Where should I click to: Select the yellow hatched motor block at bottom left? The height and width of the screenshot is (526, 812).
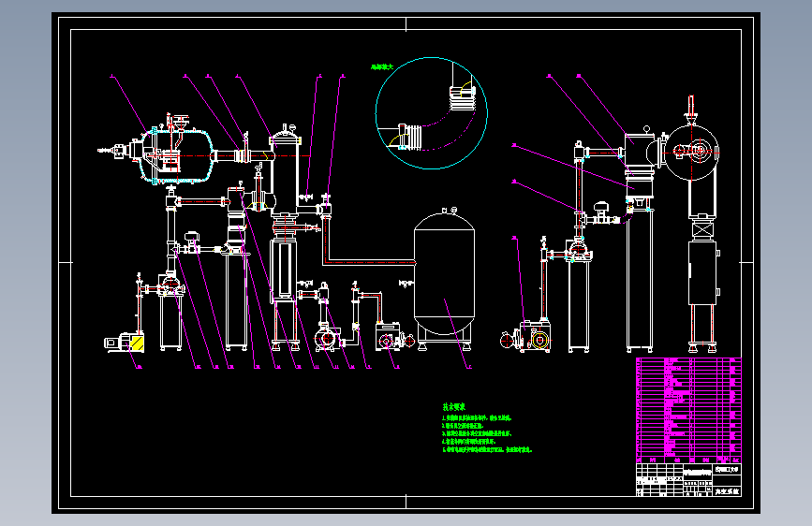137,343
